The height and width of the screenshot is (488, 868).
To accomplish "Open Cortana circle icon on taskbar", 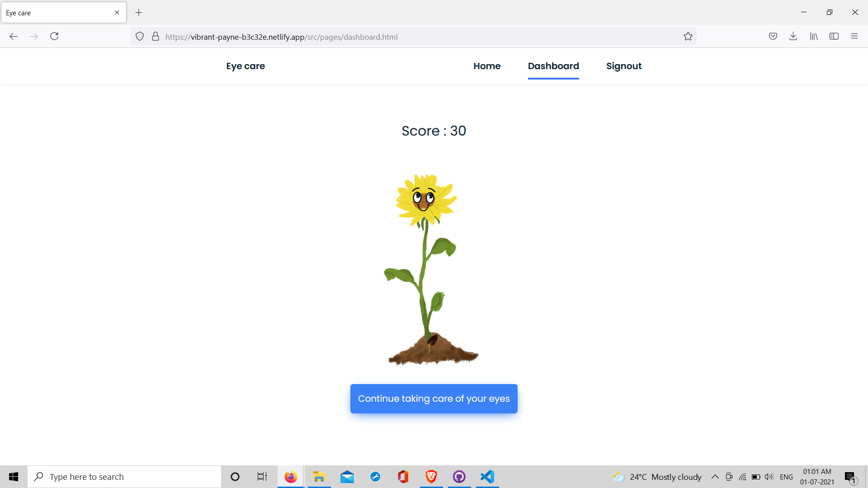I will [x=235, y=477].
